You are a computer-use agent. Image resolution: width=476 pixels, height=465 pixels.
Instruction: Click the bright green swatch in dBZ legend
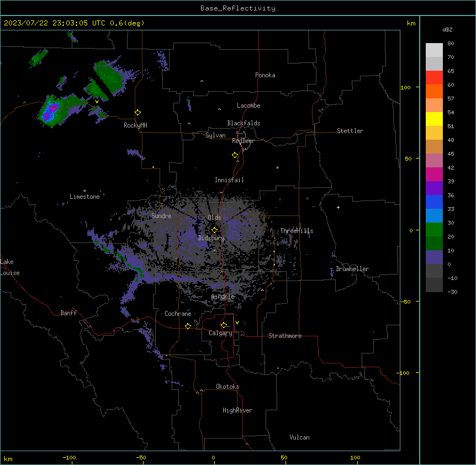pyautogui.click(x=434, y=230)
